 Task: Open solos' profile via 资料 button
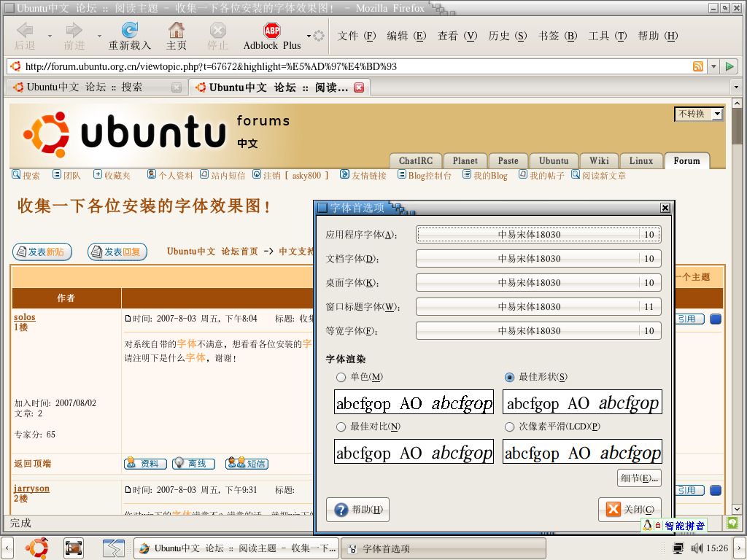[145, 463]
